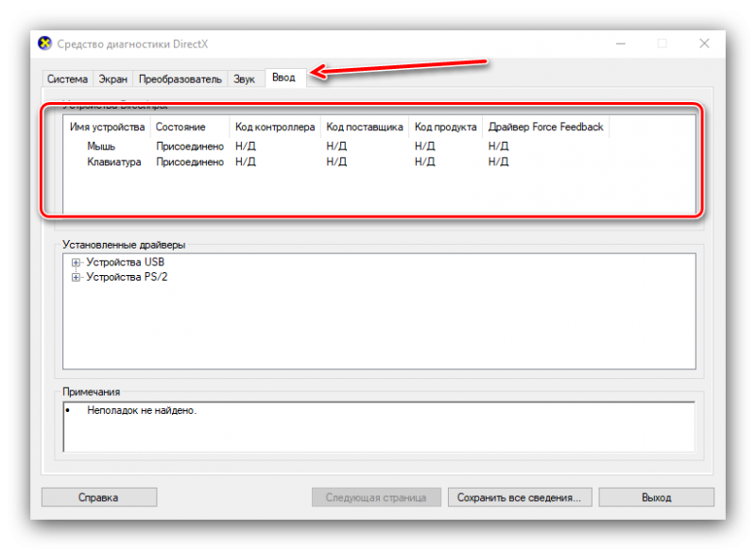Click the Код контроллера column header
The width and height of the screenshot is (756, 550).
[275, 128]
